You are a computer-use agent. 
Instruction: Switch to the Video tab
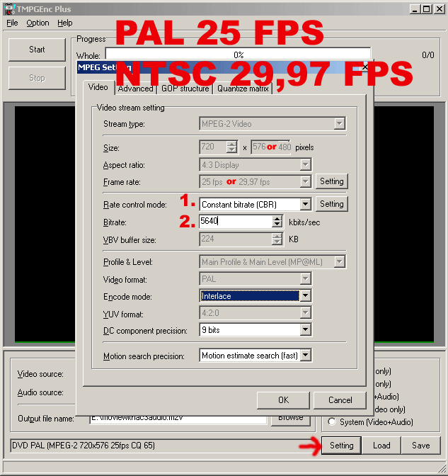pyautogui.click(x=98, y=87)
